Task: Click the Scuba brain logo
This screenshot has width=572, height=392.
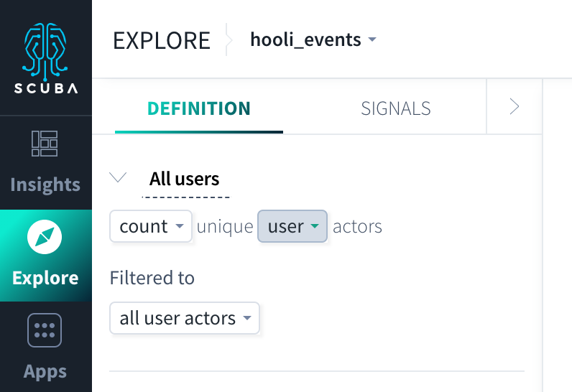Action: click(45, 52)
